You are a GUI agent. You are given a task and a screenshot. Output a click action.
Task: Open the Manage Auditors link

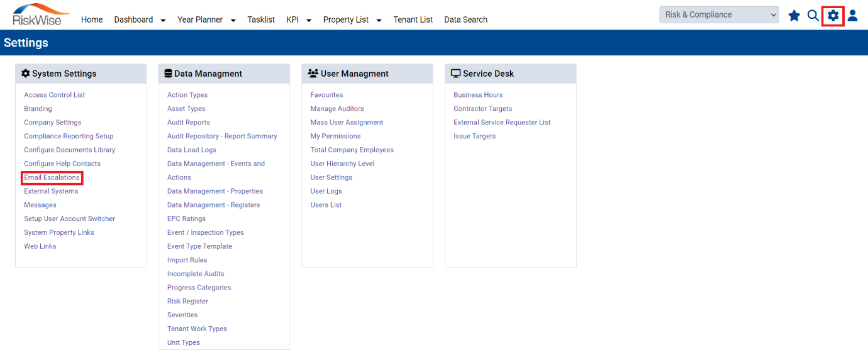(x=337, y=109)
